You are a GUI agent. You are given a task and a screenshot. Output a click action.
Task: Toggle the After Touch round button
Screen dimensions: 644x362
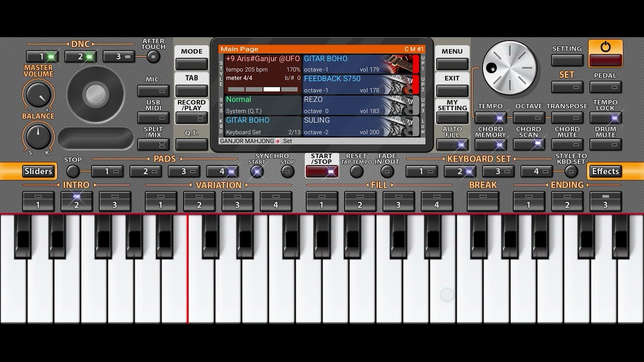click(153, 56)
